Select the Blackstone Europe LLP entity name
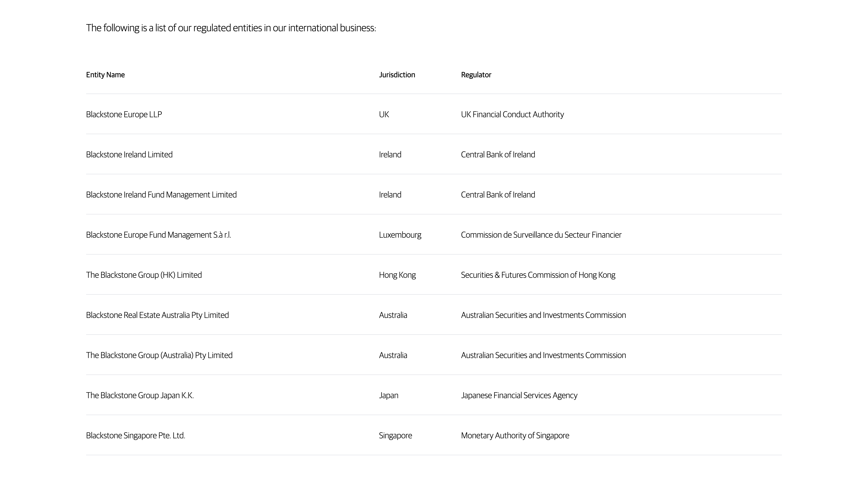 (124, 115)
